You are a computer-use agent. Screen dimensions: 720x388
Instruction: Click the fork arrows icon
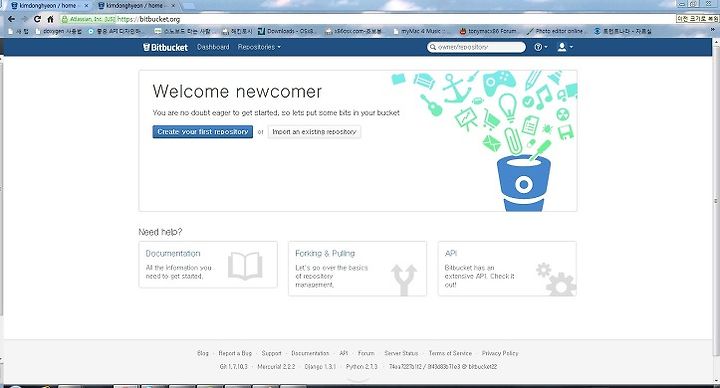coord(404,279)
